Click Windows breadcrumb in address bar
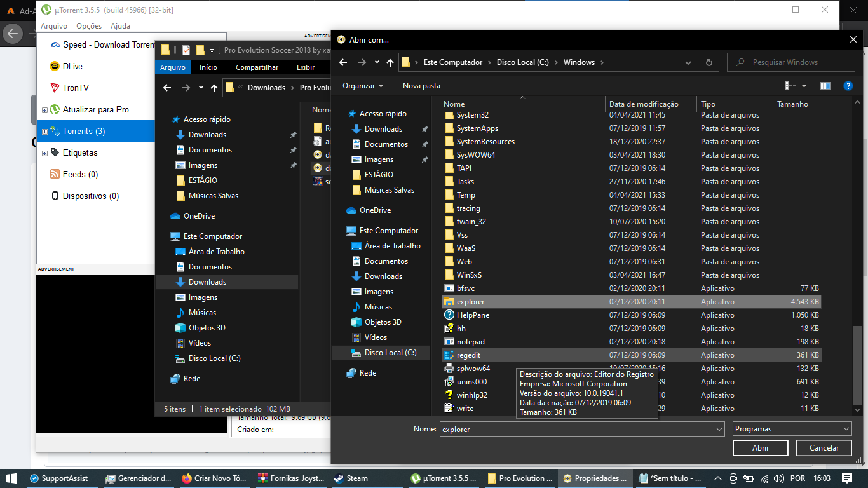 [x=579, y=62]
